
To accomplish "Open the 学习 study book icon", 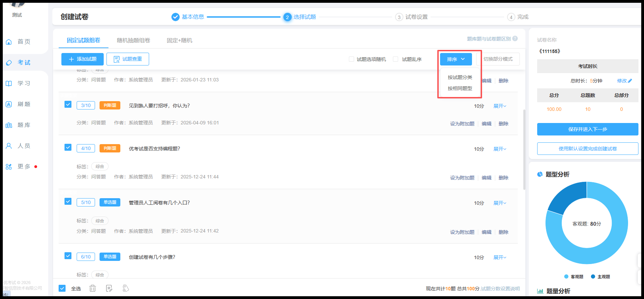I will coord(9,83).
